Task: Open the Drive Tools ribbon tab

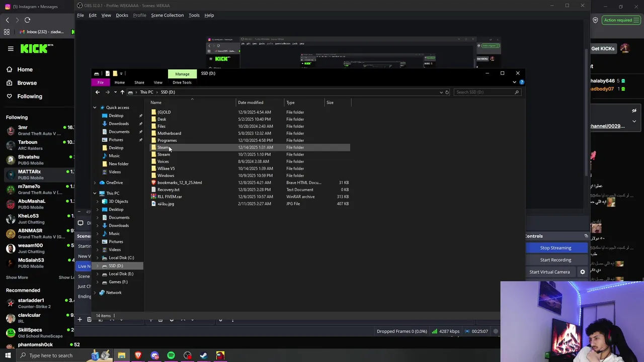Action: tap(182, 82)
